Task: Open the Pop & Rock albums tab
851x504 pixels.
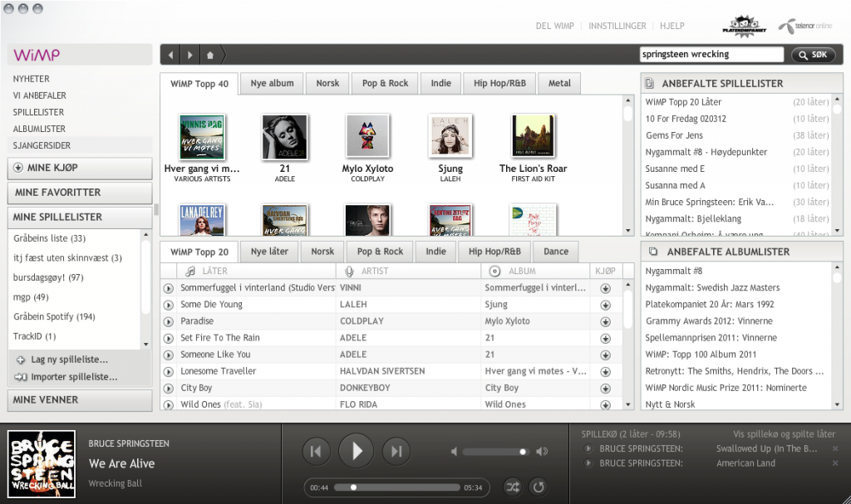Action: tap(385, 84)
